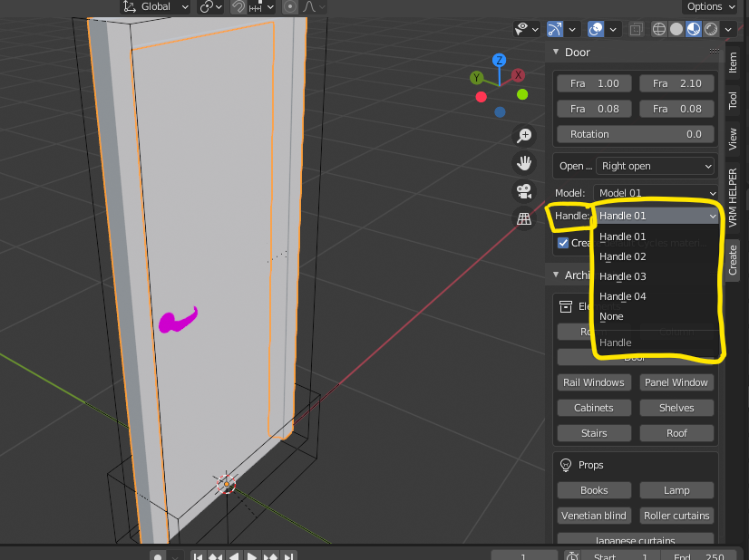Screen dimensions: 749x560
Task: Open the Item sidebar tab
Action: point(733,63)
